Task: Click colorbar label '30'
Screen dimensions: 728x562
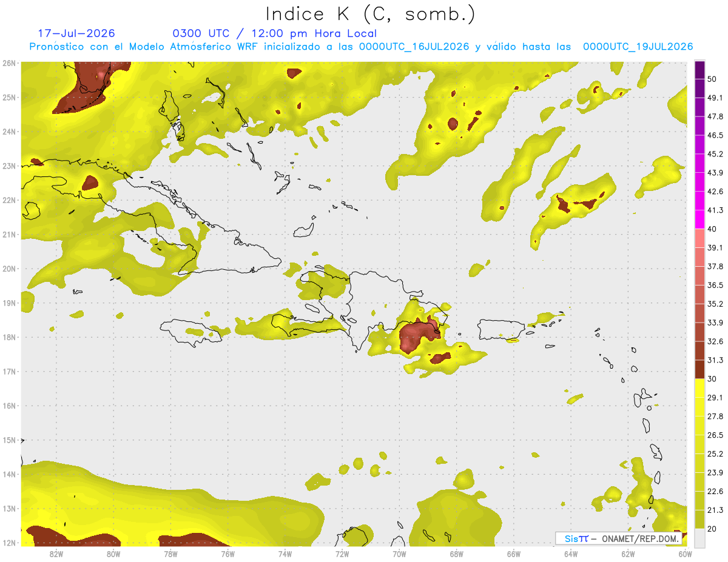Action: pyautogui.click(x=712, y=379)
